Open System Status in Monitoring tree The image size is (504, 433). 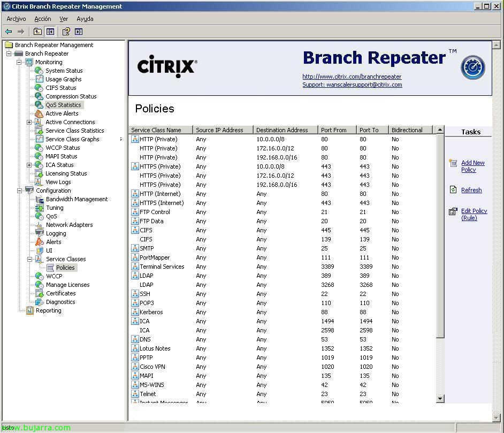[x=64, y=71]
